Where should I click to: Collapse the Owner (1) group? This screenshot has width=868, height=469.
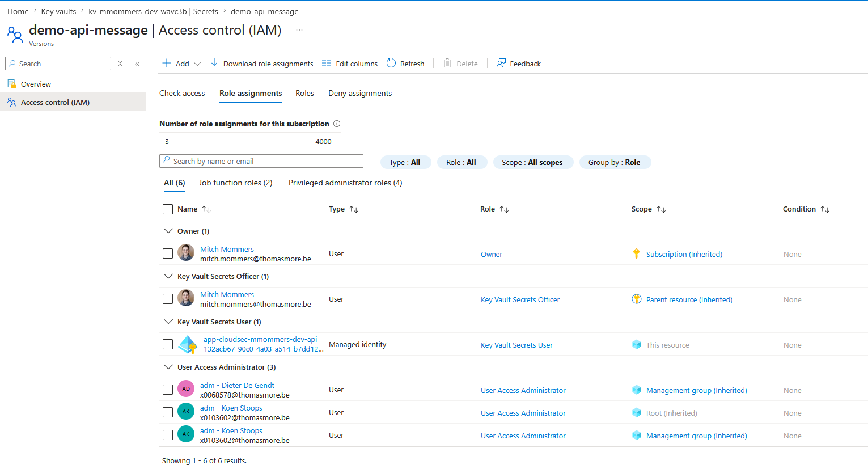click(168, 231)
